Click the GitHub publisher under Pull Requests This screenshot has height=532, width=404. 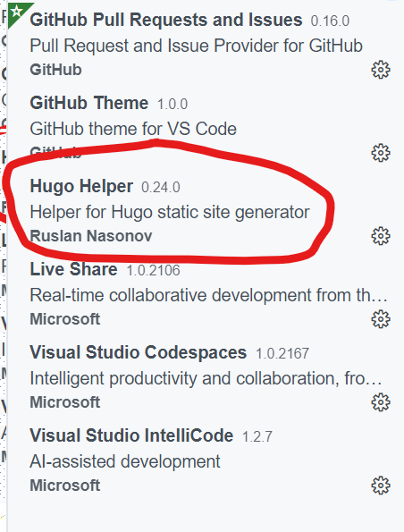click(x=55, y=70)
